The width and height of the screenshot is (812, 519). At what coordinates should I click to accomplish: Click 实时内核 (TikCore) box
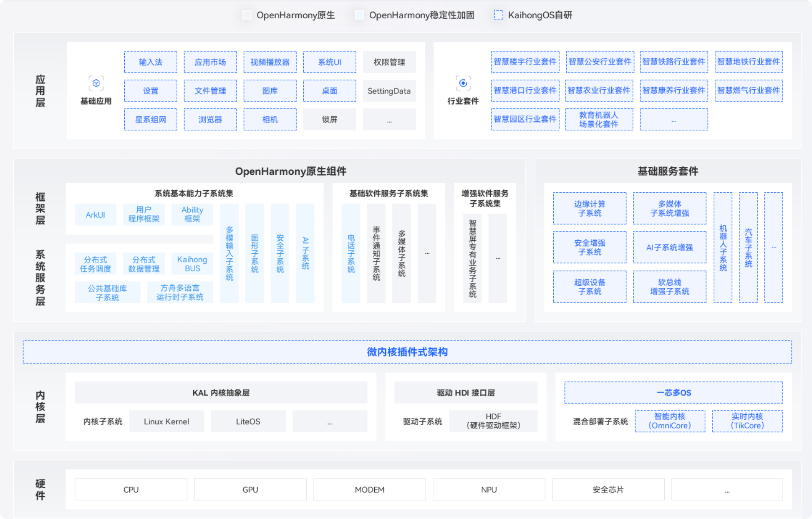747,421
